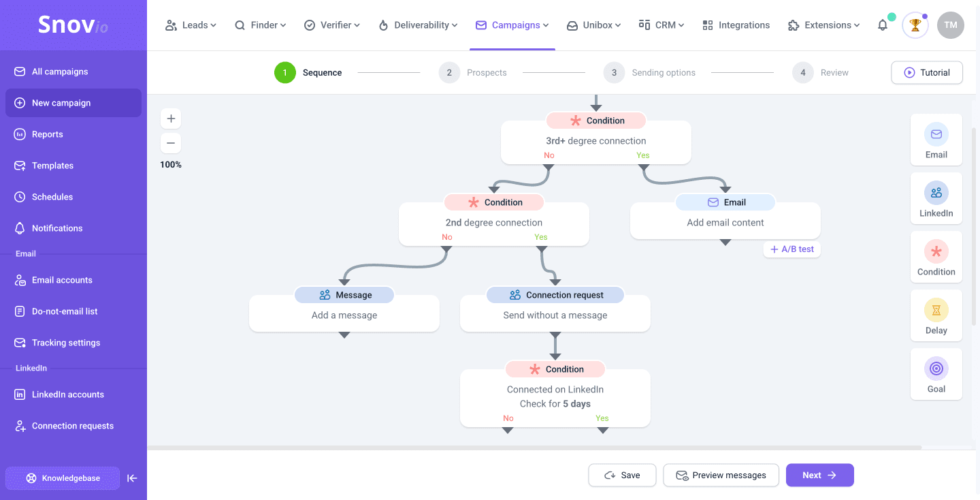Open the Deliverability dropdown
The image size is (980, 500).
(419, 25)
